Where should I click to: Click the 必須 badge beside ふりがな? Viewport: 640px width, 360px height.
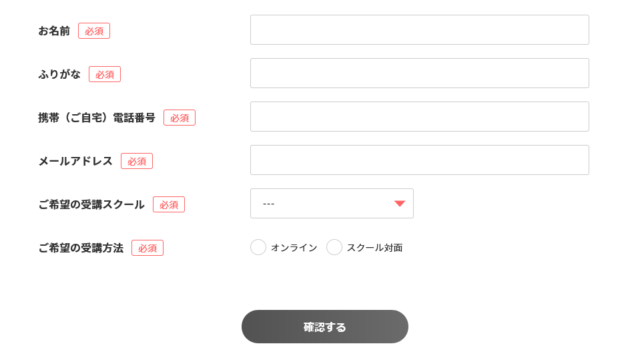point(105,74)
